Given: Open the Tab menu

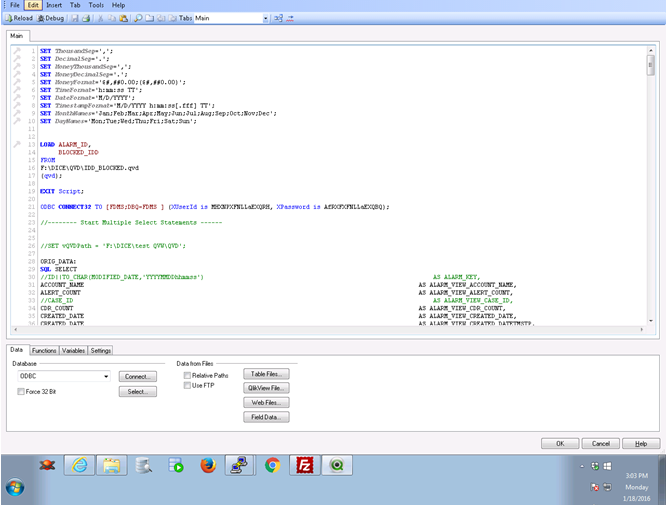Looking at the screenshot, I should click(x=75, y=5).
